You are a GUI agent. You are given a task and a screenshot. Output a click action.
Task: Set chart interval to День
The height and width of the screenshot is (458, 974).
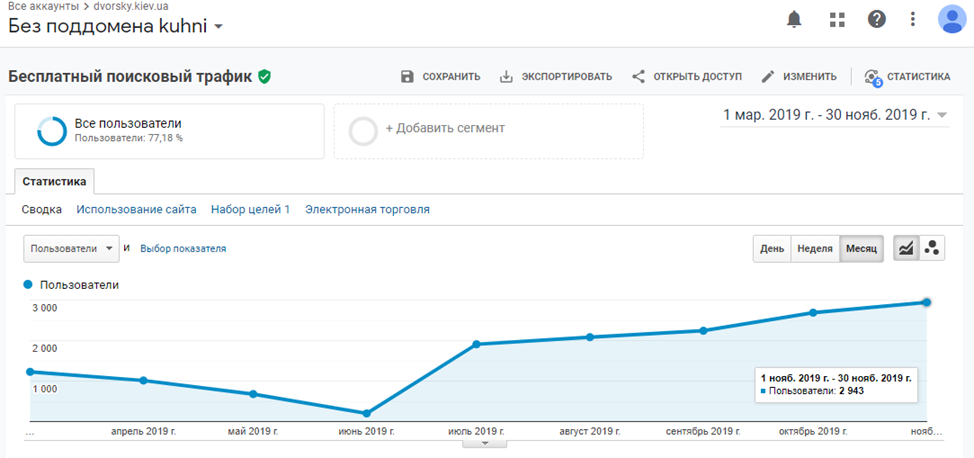(x=771, y=249)
